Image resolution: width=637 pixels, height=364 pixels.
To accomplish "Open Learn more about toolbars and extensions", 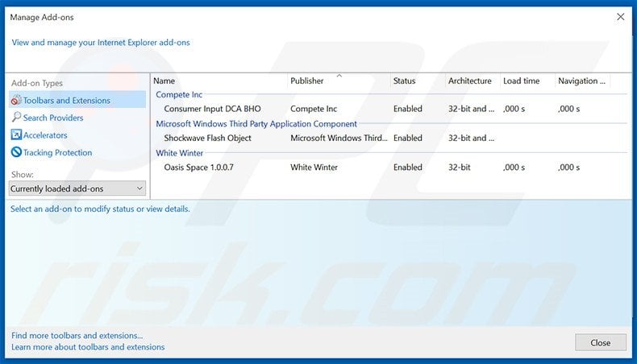I will [88, 347].
